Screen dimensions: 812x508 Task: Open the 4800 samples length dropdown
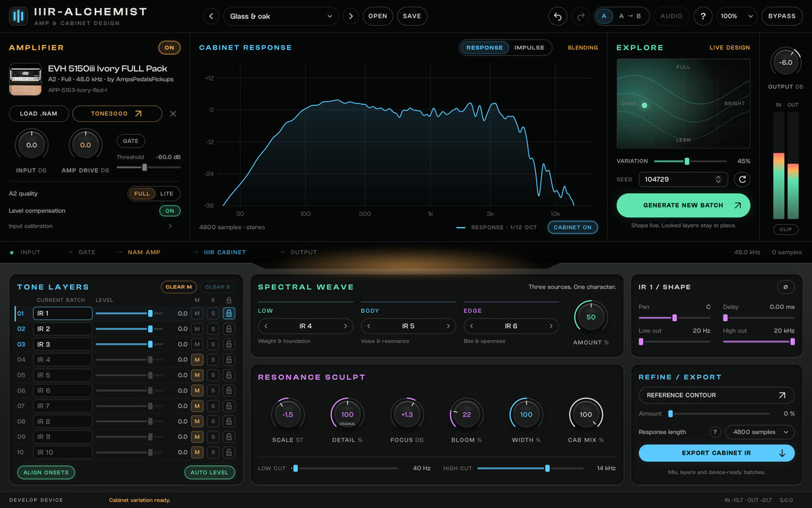tap(759, 432)
